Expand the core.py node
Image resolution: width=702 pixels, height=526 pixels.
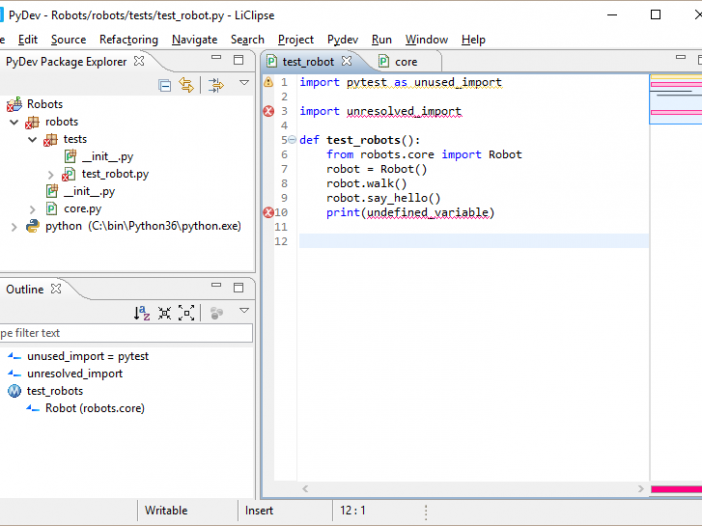32,209
